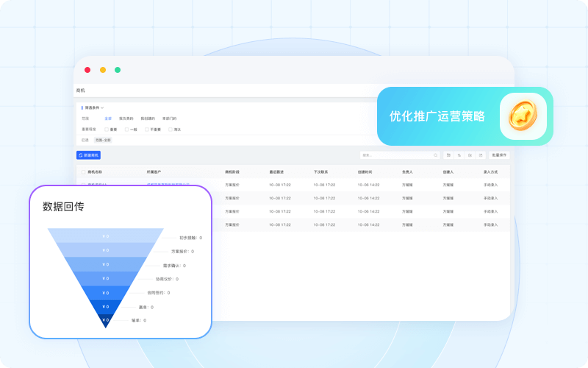Click the search input field

395,155
